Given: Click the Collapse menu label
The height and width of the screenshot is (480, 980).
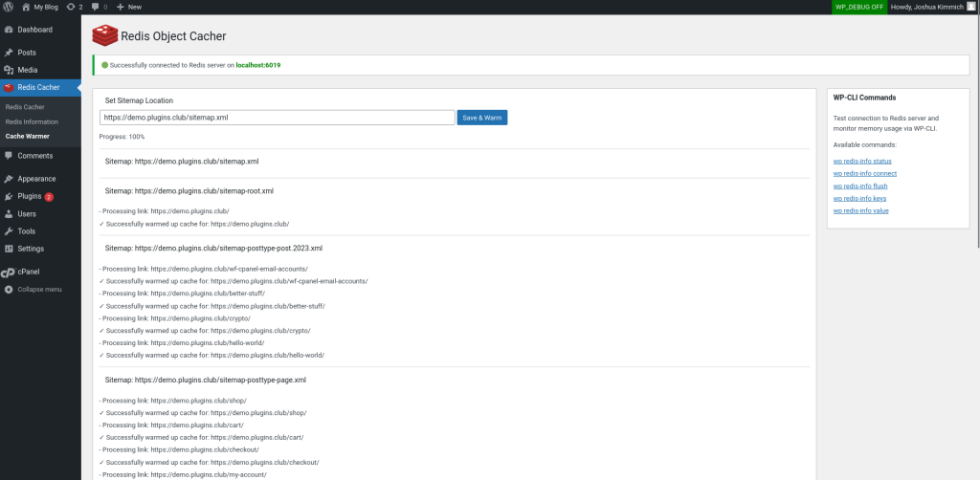Looking at the screenshot, I should click(x=39, y=290).
